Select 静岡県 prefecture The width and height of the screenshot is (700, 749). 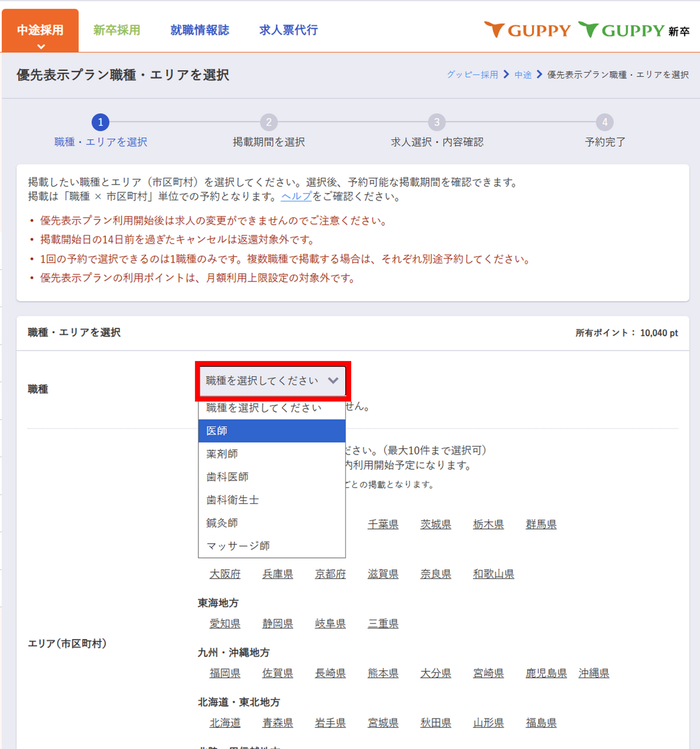point(277,624)
